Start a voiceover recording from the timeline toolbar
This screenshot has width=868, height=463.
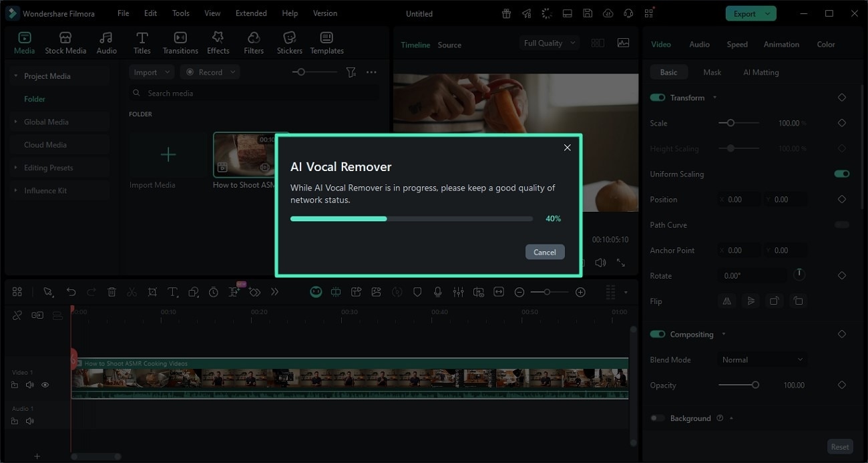pos(438,292)
